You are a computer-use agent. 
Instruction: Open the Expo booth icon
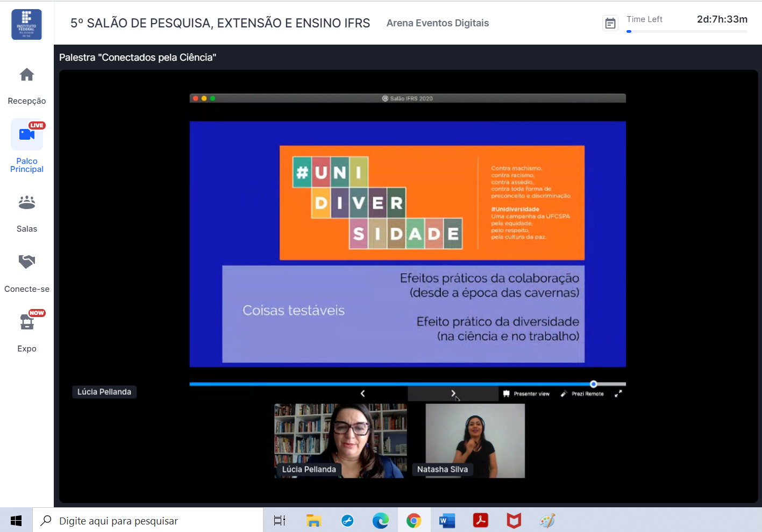coord(27,322)
